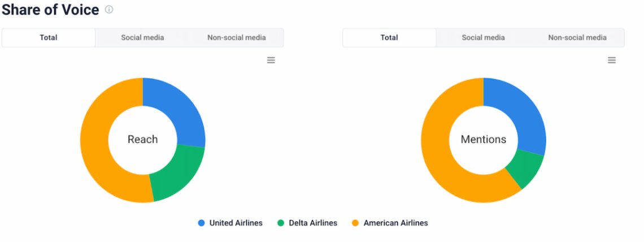This screenshot has height=242, width=644.
Task: Switch Mentions chart to Non-social media tab
Action: pyautogui.click(x=577, y=38)
